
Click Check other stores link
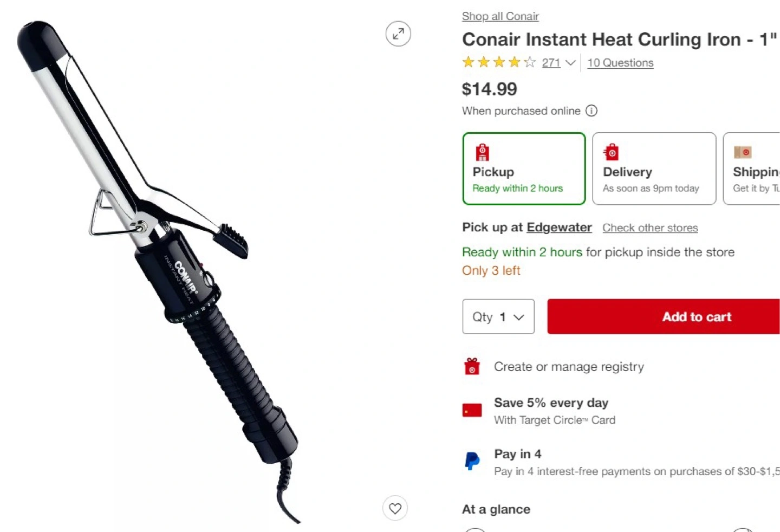[x=650, y=228]
